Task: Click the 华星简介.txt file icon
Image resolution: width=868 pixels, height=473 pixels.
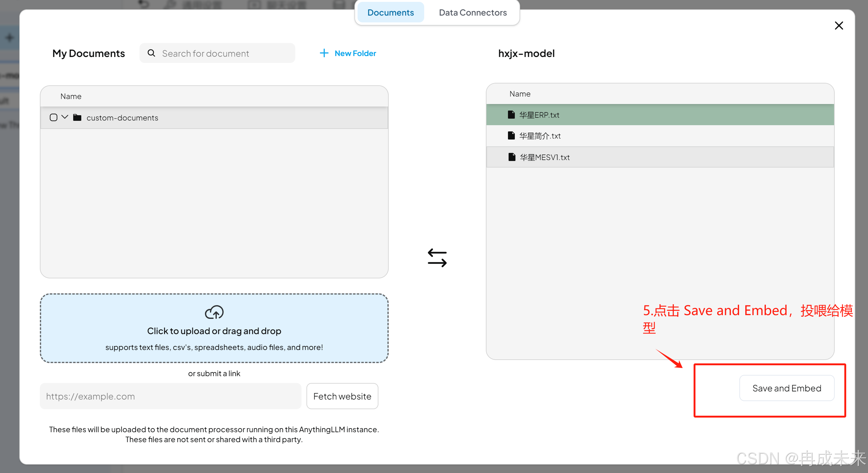Action: pyautogui.click(x=511, y=135)
